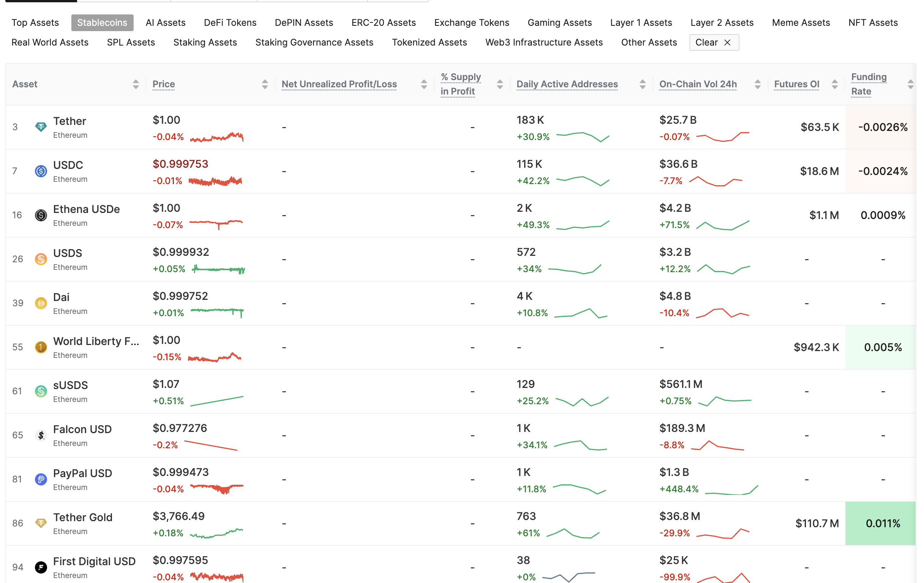
Task: Select the NFT Assets filter
Action: (x=873, y=23)
